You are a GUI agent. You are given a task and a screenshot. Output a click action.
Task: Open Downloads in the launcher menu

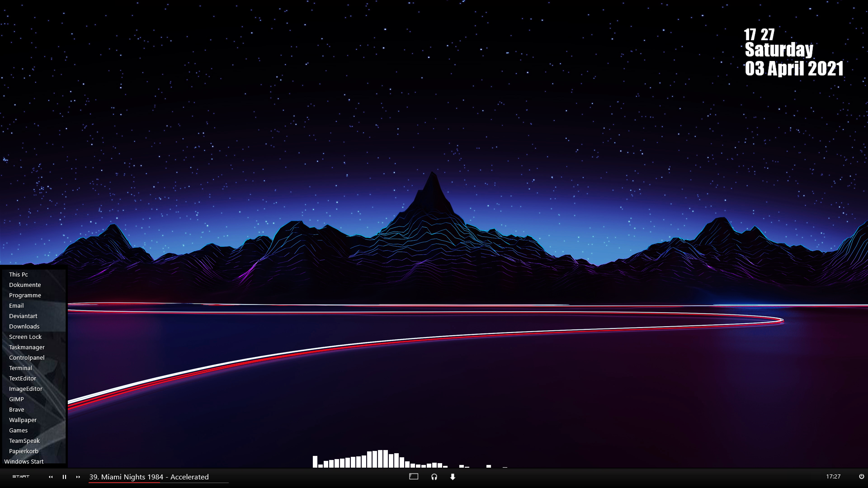point(24,326)
